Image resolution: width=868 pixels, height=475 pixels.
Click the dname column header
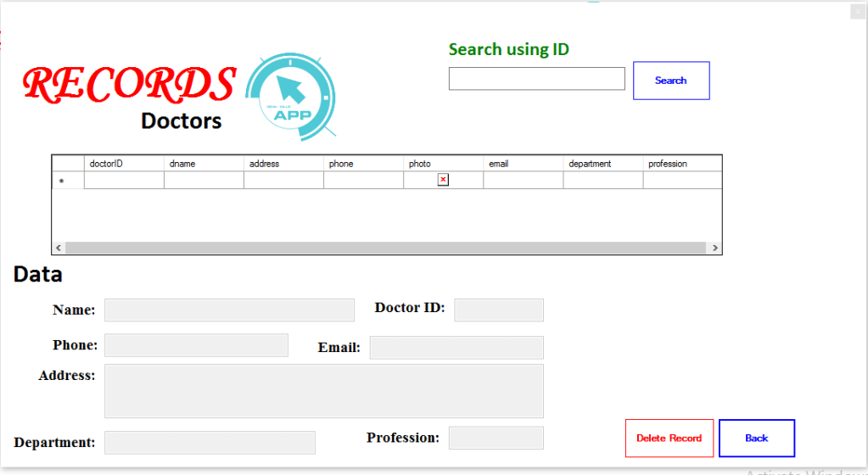[x=204, y=164]
